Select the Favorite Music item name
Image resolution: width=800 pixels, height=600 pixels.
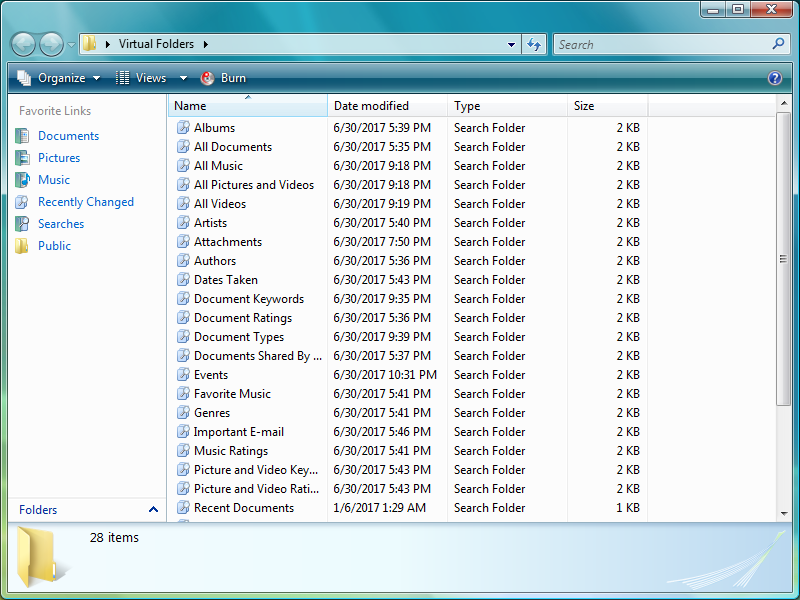point(232,393)
